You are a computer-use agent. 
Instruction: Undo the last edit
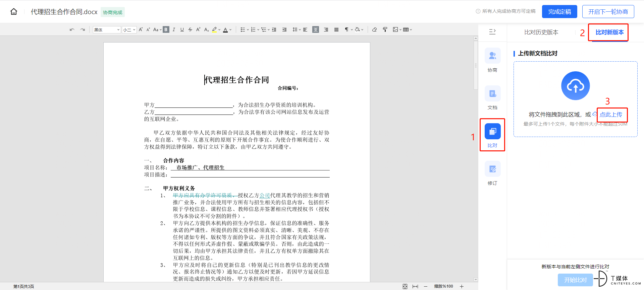click(x=72, y=30)
